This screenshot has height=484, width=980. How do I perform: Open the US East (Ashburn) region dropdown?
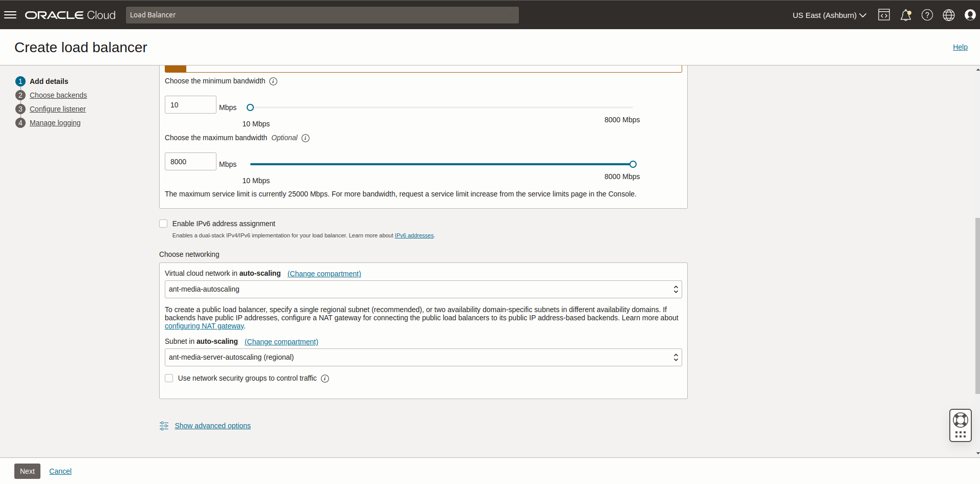click(x=829, y=15)
